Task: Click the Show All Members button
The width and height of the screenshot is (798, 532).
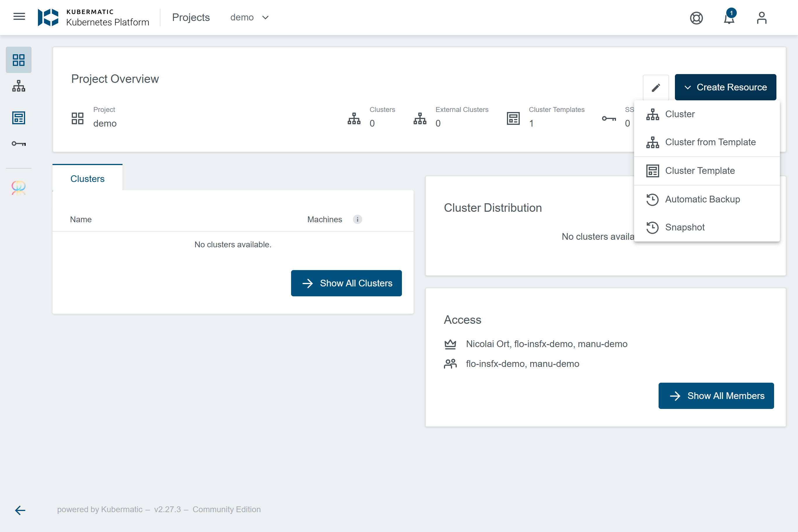Action: 716,395
